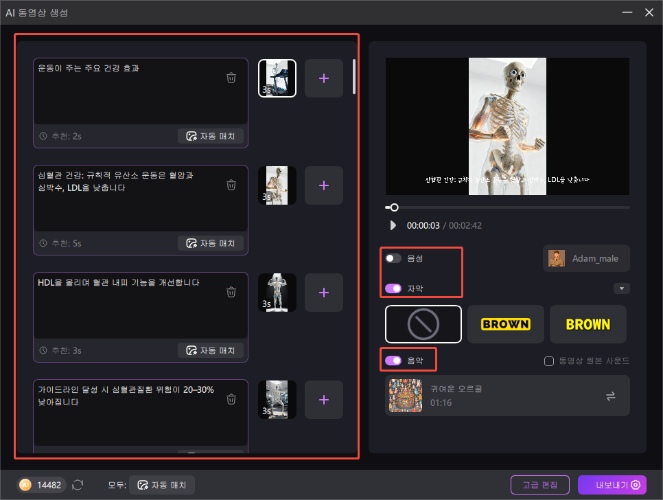The width and height of the screenshot is (663, 500).
Task: Minimize the AI 동영상 생성 window
Action: [627, 12]
